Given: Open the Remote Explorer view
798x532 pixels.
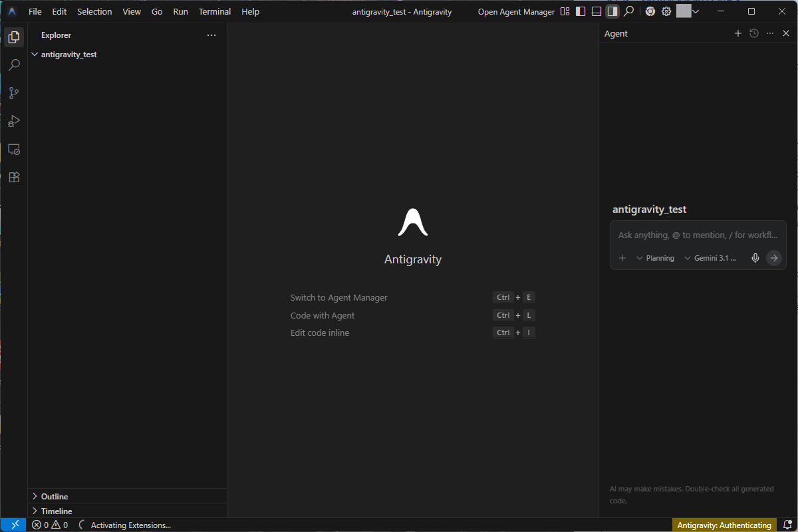Looking at the screenshot, I should point(13,150).
